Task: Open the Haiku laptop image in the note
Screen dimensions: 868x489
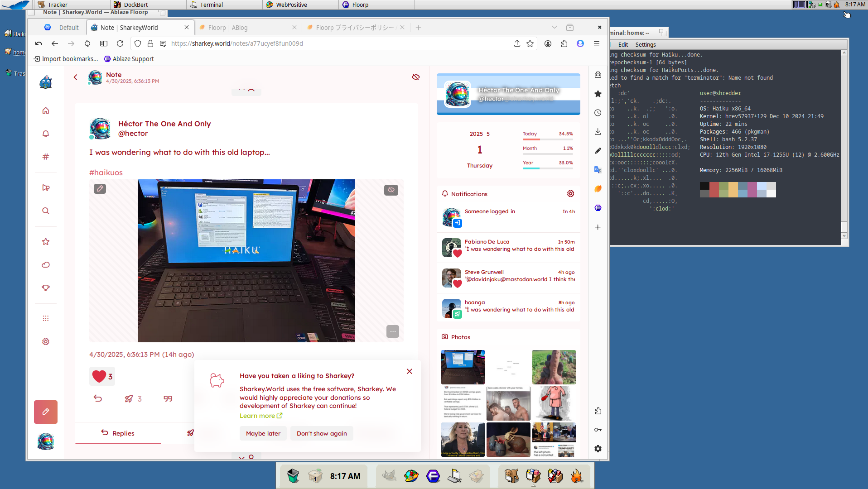Action: click(246, 261)
